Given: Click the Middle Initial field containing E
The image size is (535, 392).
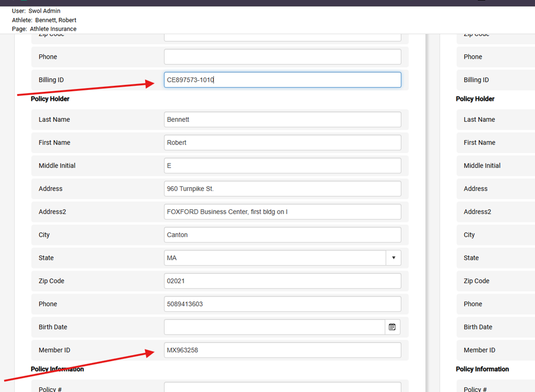Looking at the screenshot, I should click(x=282, y=166).
